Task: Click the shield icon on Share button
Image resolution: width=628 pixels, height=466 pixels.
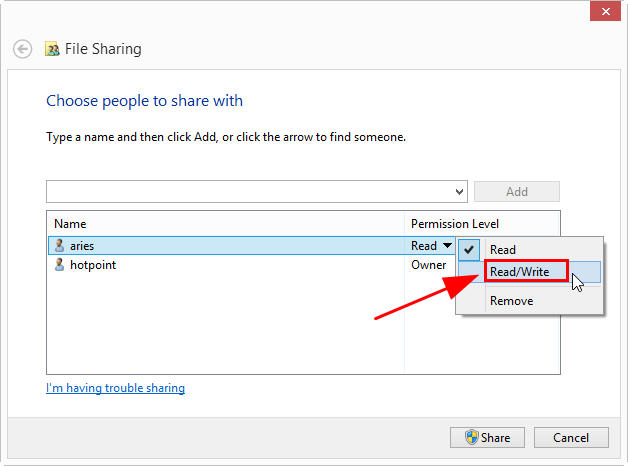Action: pos(472,437)
